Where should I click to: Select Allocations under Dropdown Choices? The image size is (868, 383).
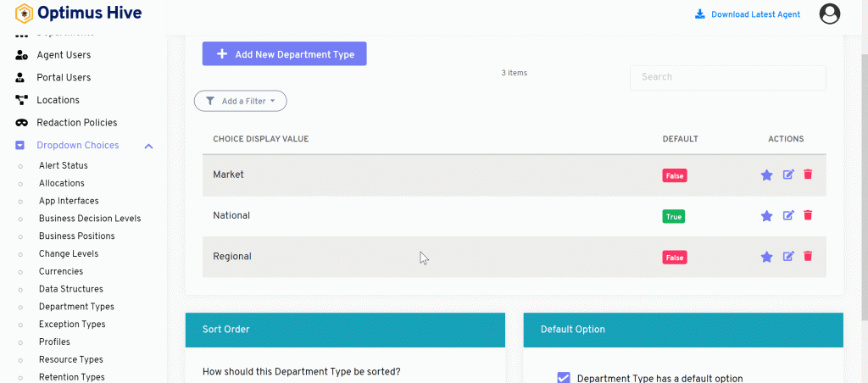pos(61,183)
